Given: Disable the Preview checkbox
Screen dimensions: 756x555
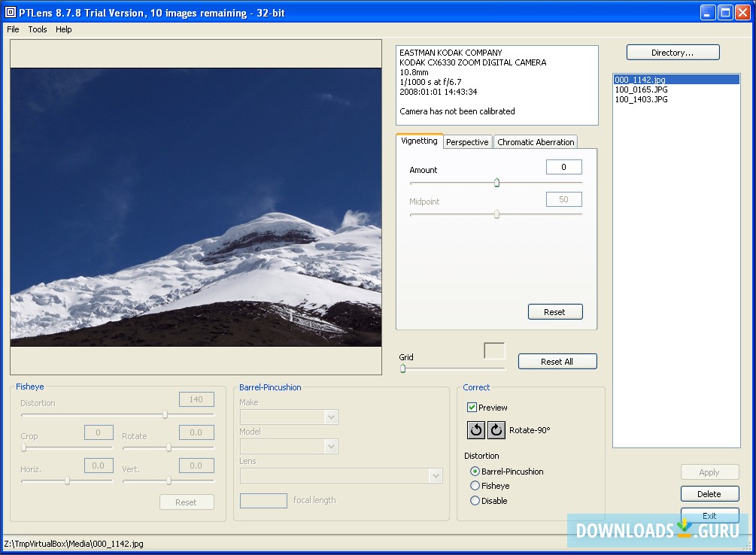Looking at the screenshot, I should point(473,407).
